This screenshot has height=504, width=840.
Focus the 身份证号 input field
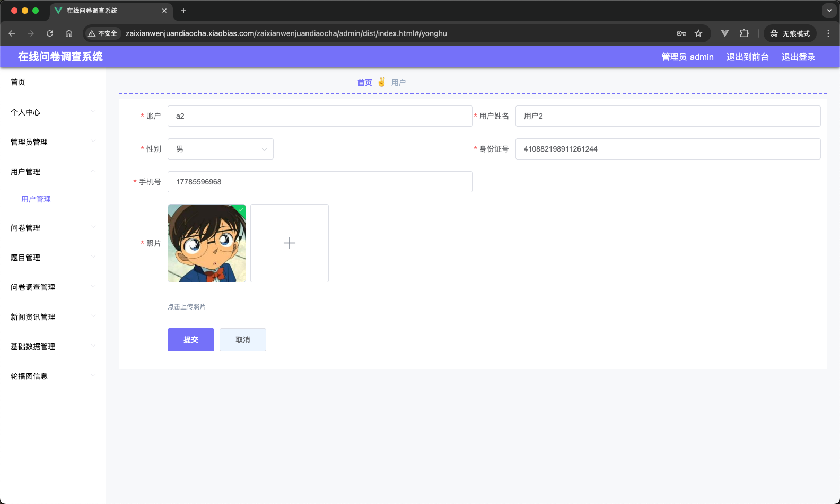coord(668,149)
